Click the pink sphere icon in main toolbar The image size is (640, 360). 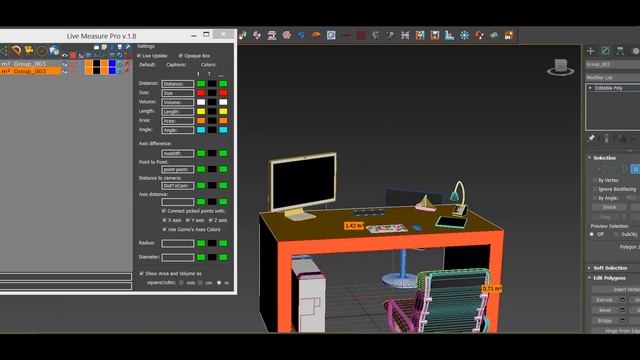tap(287, 36)
